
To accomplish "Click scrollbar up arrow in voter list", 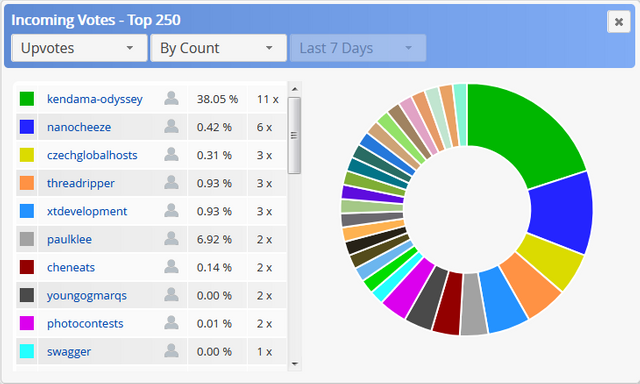I will tap(295, 89).
